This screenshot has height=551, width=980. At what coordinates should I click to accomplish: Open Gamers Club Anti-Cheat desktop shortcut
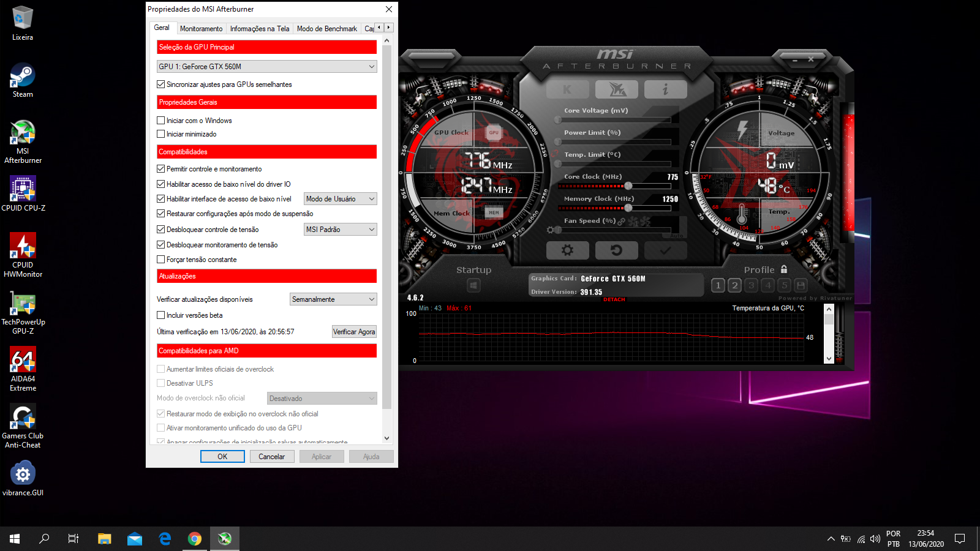pyautogui.click(x=23, y=426)
